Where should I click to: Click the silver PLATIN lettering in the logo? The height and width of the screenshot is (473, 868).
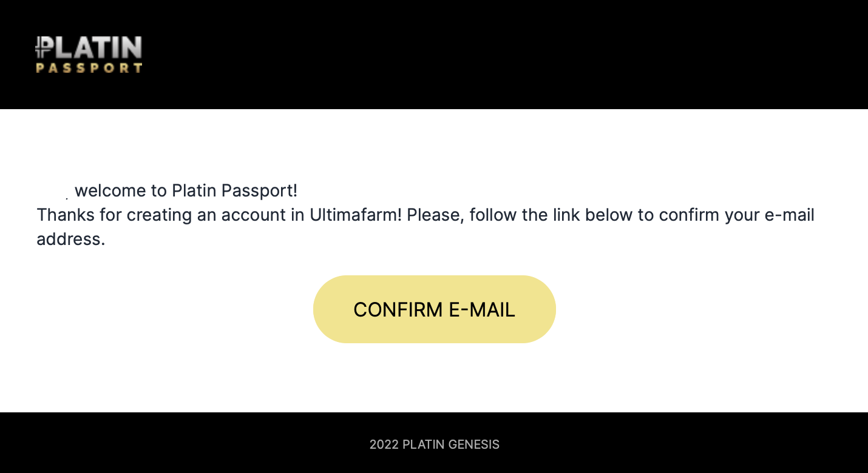(x=95, y=48)
